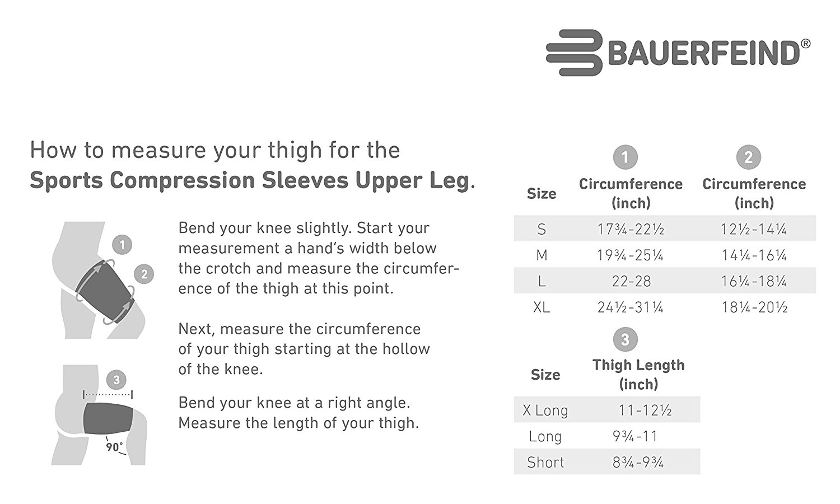Click the 90° angle marker on diagram
The image size is (840, 504).
pyautogui.click(x=114, y=447)
